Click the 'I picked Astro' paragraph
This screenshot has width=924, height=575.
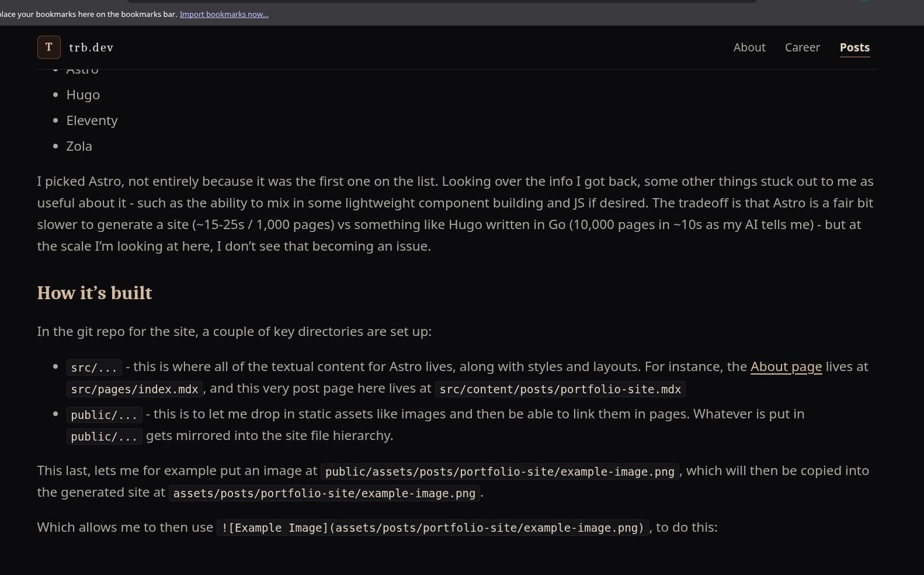click(456, 214)
